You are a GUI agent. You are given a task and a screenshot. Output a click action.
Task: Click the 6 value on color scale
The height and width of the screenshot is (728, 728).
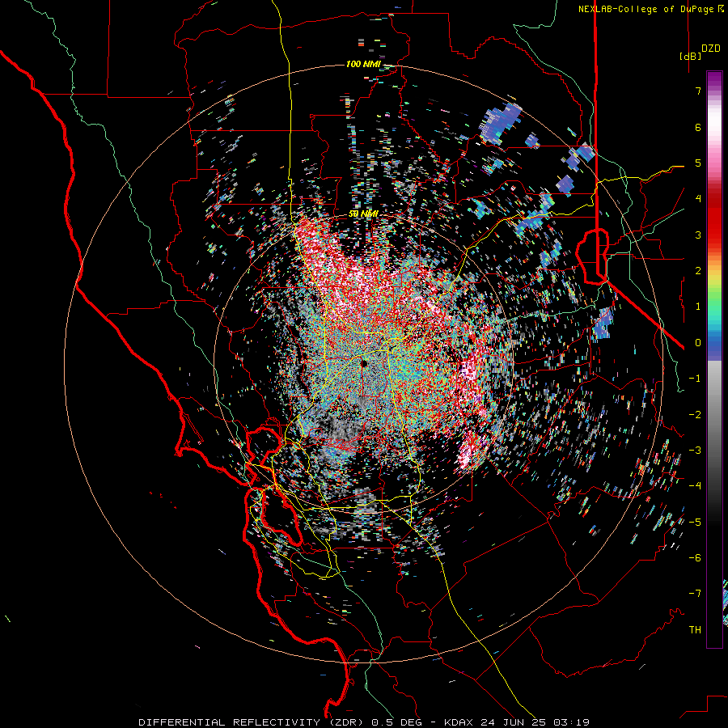(x=698, y=127)
